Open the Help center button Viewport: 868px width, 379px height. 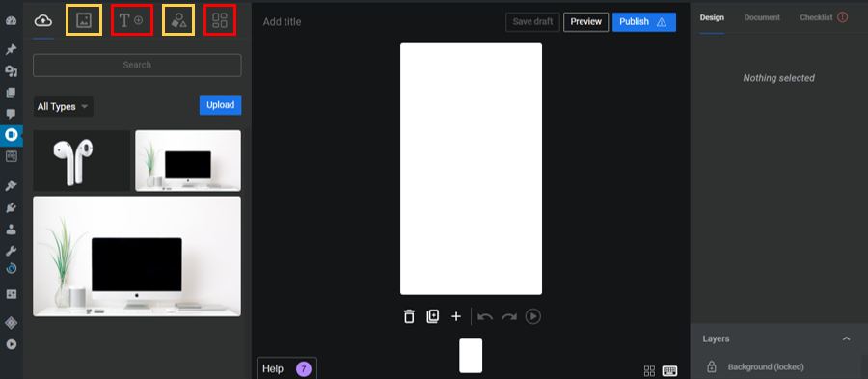point(286,368)
